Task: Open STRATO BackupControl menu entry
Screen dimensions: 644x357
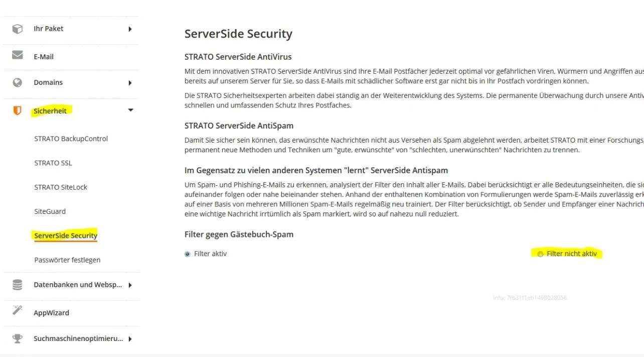Action: tap(71, 139)
